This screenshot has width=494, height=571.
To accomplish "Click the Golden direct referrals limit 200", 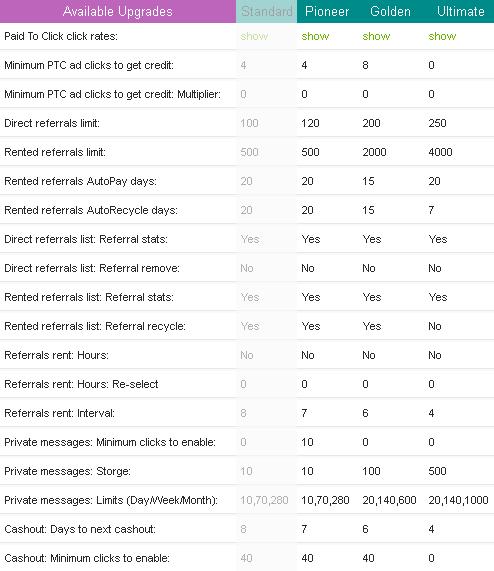I will pyautogui.click(x=371, y=123).
